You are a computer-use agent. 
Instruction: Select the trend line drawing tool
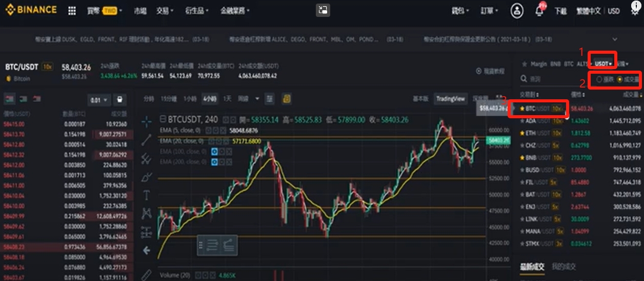pos(147,139)
